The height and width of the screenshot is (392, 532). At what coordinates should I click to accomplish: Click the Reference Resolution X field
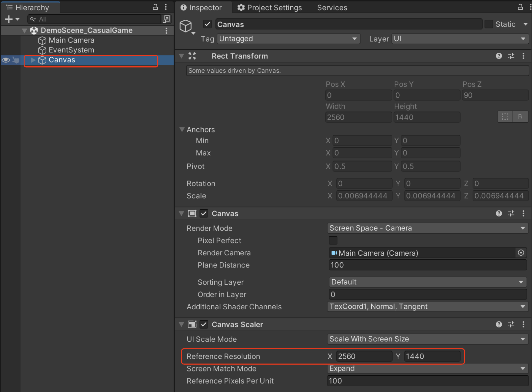[364, 356]
